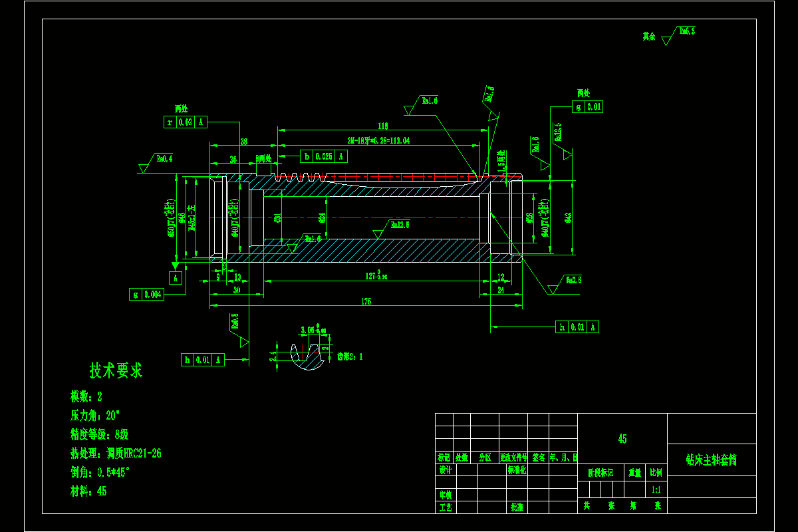
Task: Click the 175 overall length dimension
Action: [x=366, y=302]
